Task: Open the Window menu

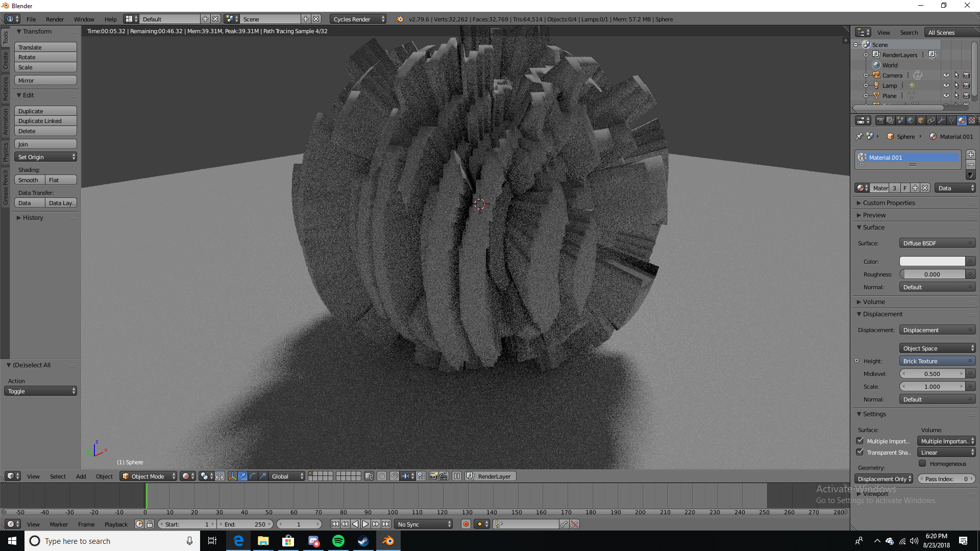Action: pyautogui.click(x=84, y=19)
